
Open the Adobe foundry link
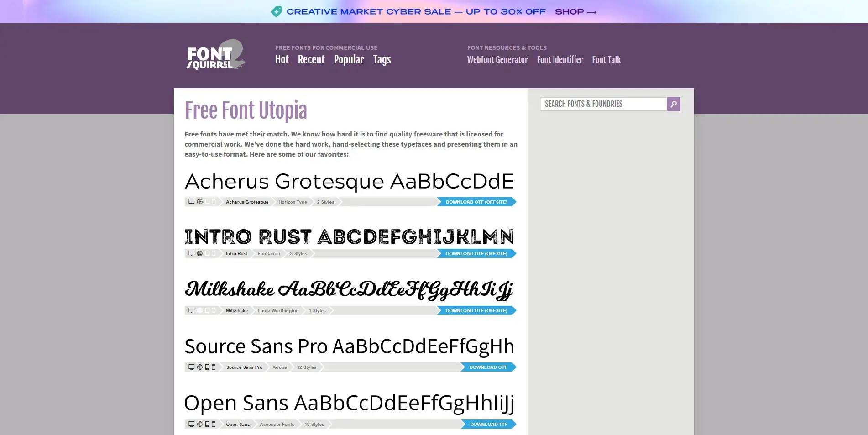tap(279, 367)
